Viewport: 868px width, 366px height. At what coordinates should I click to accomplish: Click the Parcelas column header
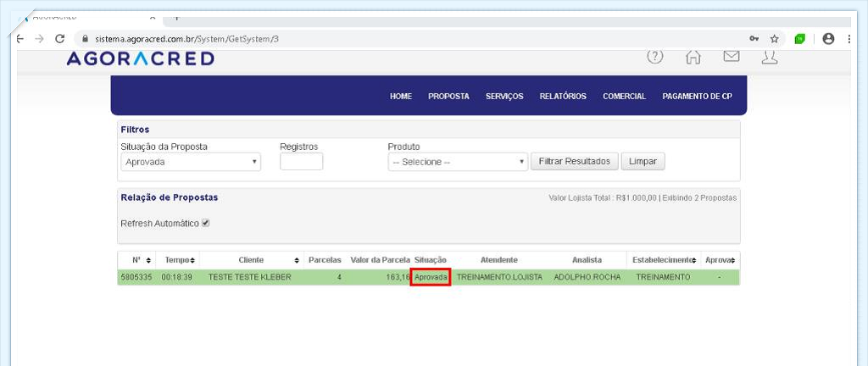click(325, 260)
